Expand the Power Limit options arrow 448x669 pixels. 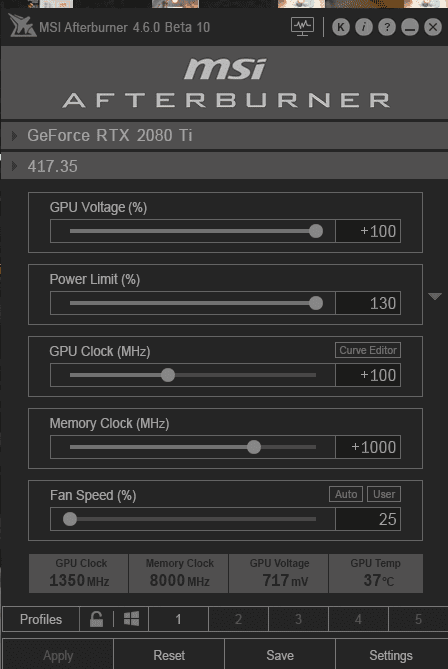[435, 296]
